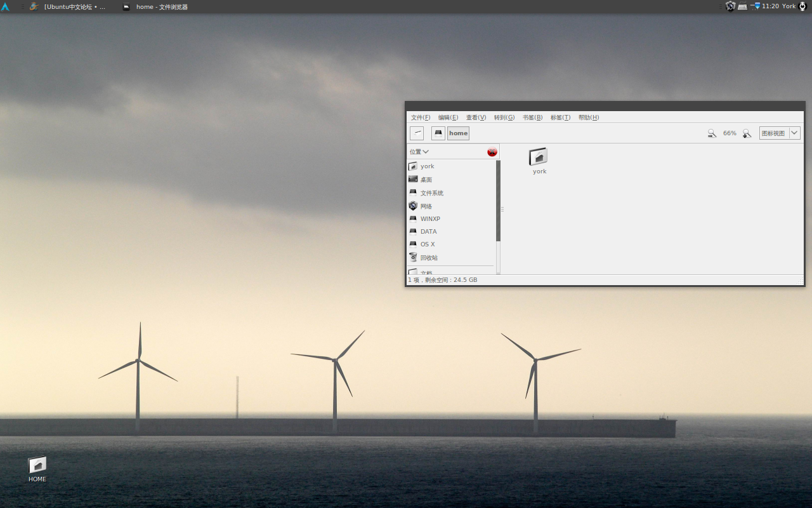812x508 pixels.
Task: Click the sidebar pane divider handle
Action: click(502, 209)
